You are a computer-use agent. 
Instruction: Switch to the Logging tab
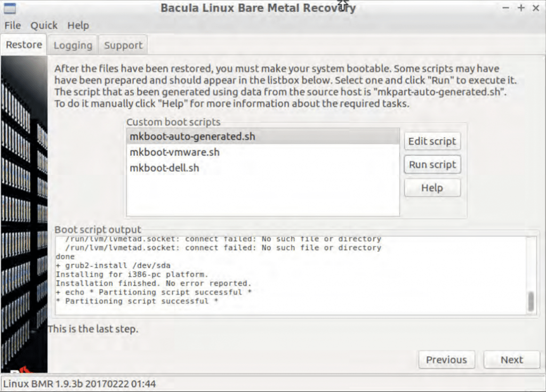click(x=73, y=45)
